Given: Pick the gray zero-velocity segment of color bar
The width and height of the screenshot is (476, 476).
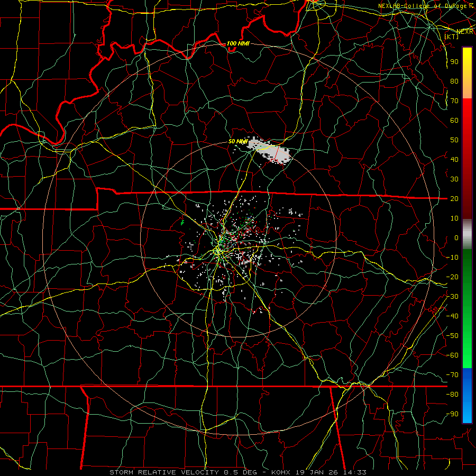Looking at the screenshot, I should pos(467,234).
